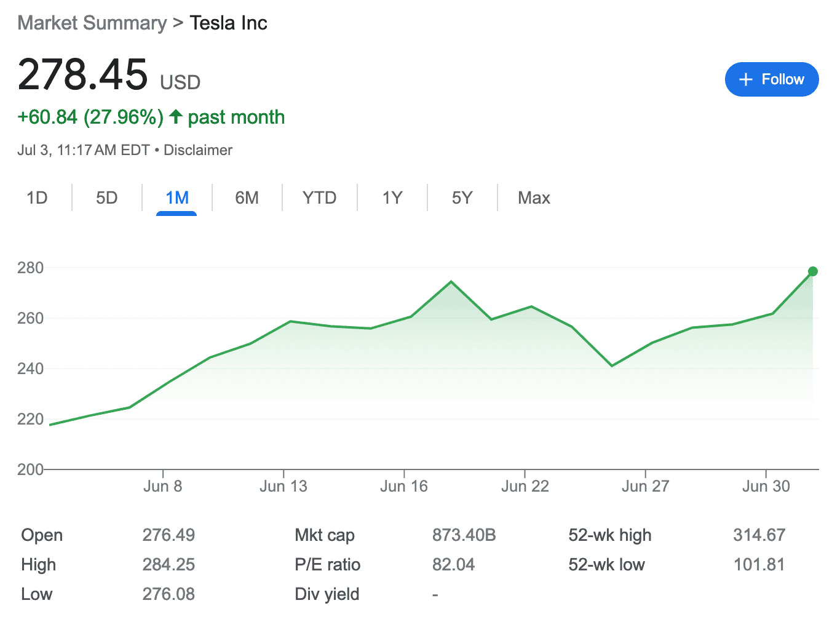Switch to the 1Y view
This screenshot has height=619, width=840.
pyautogui.click(x=392, y=198)
